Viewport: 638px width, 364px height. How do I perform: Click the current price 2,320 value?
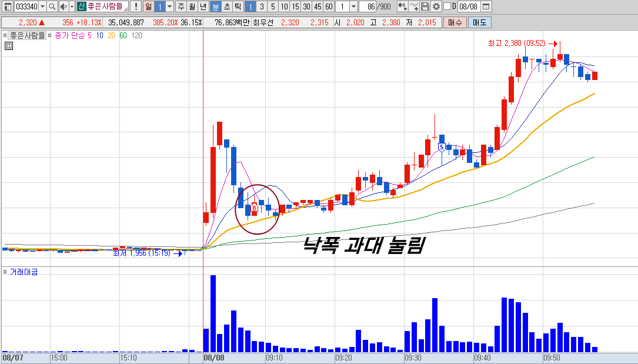(x=28, y=22)
